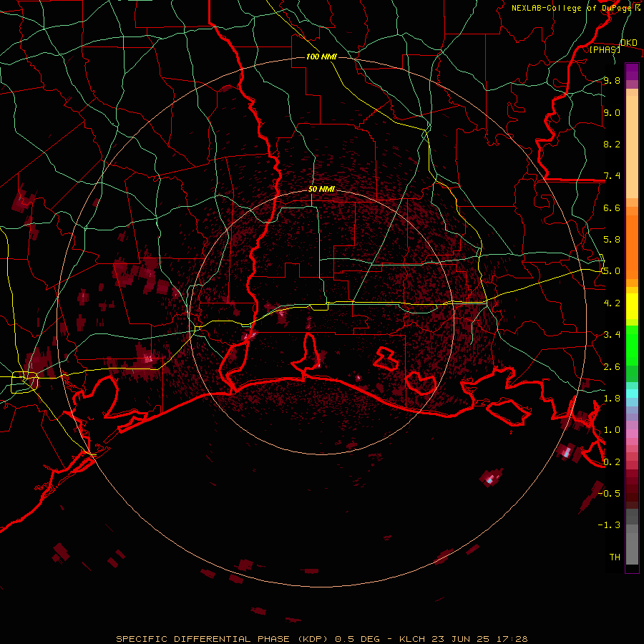Click the 2.6 value on the color scale
This screenshot has width=644, height=644.
point(612,367)
